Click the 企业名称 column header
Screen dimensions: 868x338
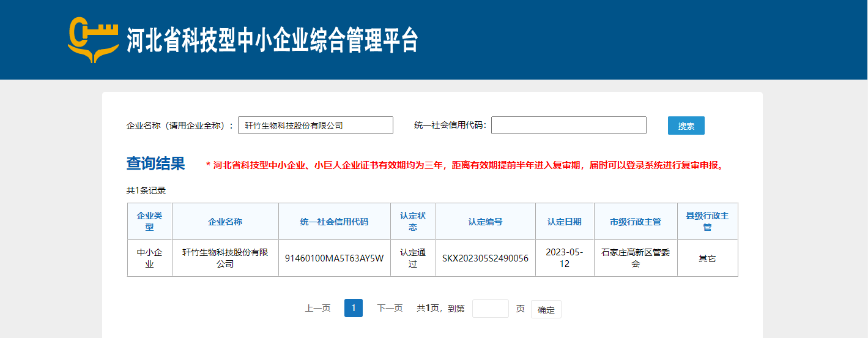point(225,222)
